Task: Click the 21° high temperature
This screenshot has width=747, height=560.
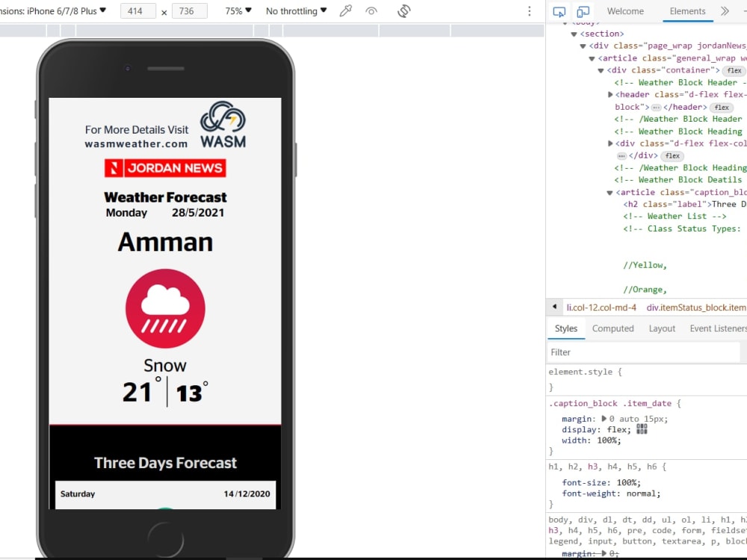Action: 141,391
